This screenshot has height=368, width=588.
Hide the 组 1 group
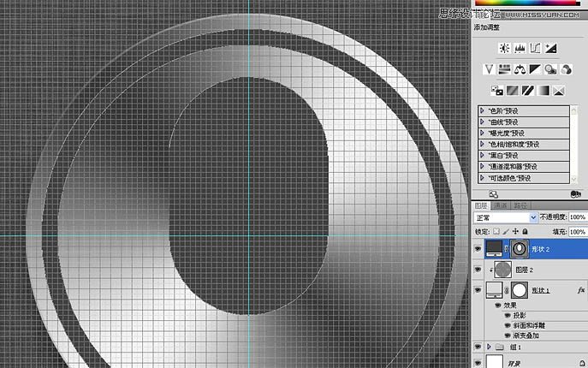pyautogui.click(x=478, y=347)
